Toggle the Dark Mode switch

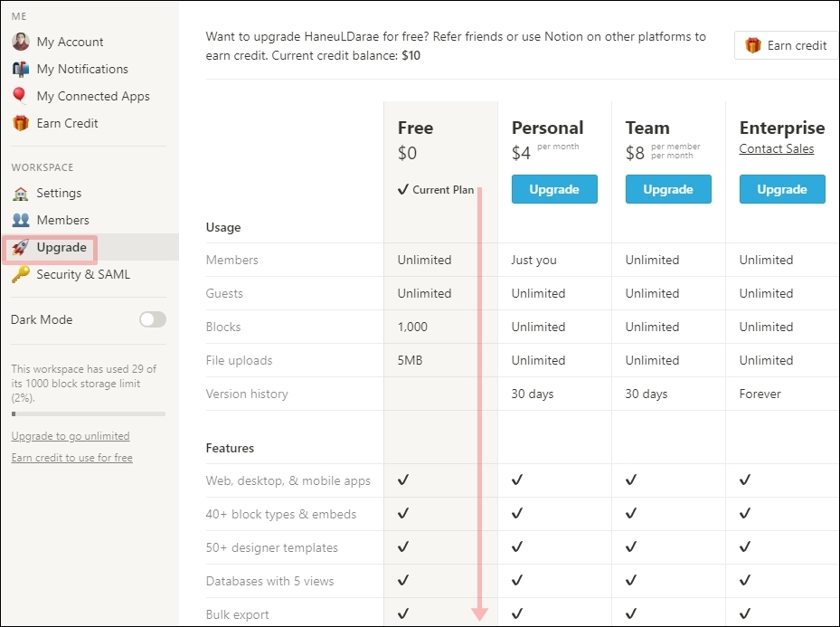pyautogui.click(x=152, y=319)
